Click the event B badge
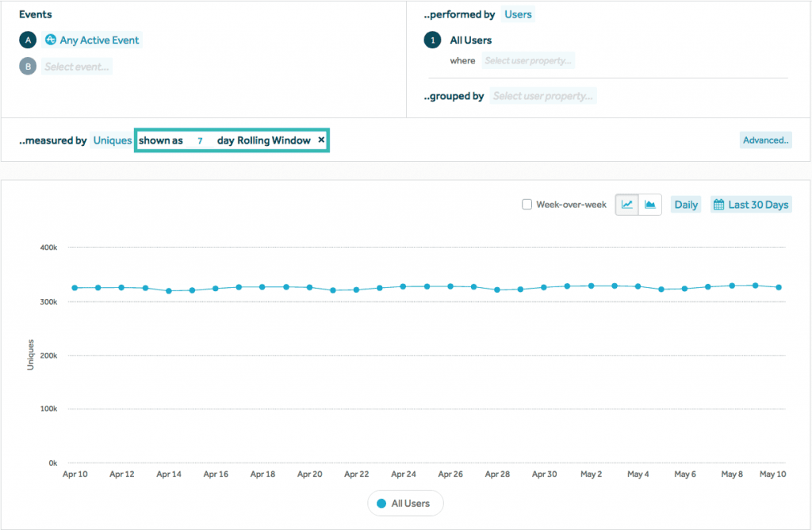 [x=28, y=67]
